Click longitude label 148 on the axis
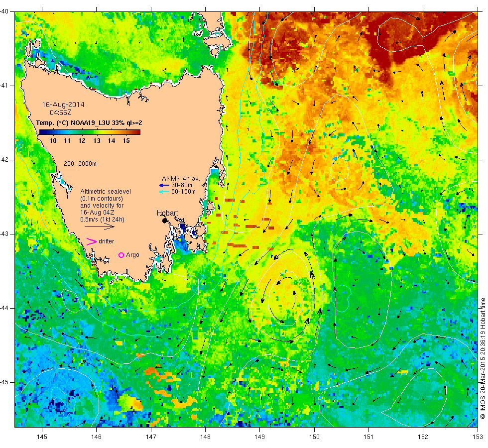The width and height of the screenshot is (488, 448). click(x=205, y=437)
